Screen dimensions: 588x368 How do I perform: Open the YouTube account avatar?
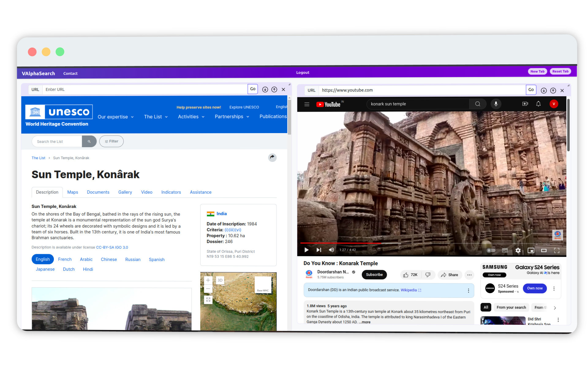554,104
